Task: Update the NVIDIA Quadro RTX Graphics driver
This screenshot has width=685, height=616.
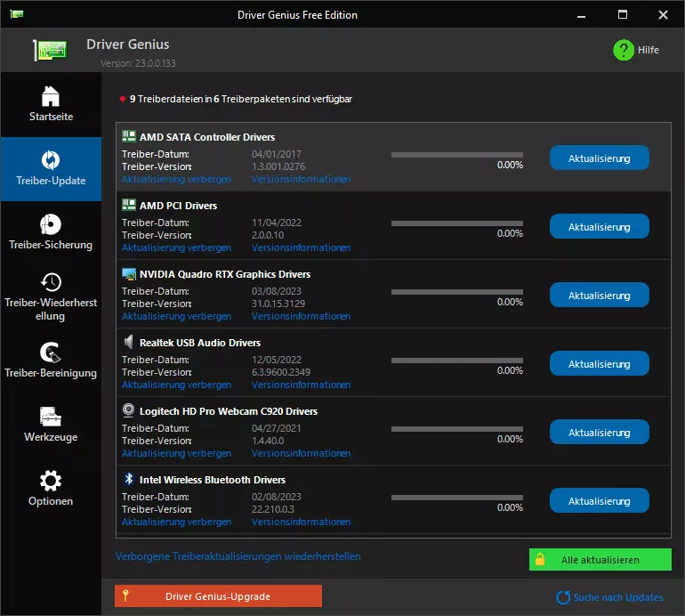Action: pyautogui.click(x=599, y=296)
